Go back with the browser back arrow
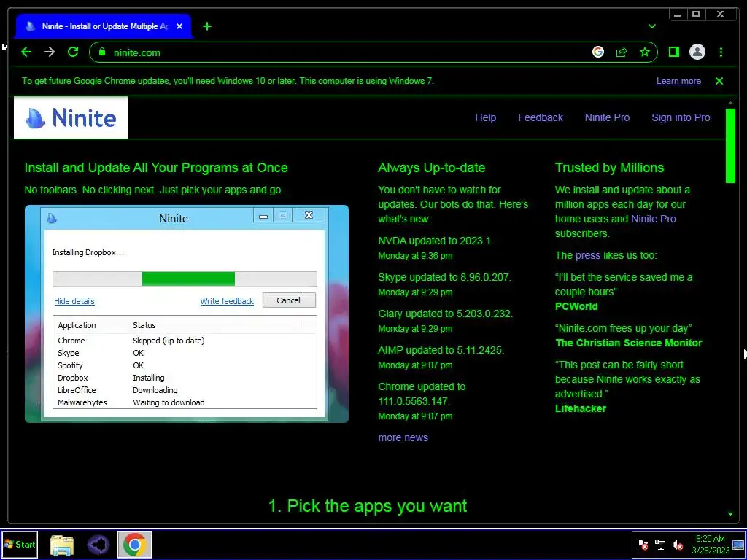 coord(26,52)
